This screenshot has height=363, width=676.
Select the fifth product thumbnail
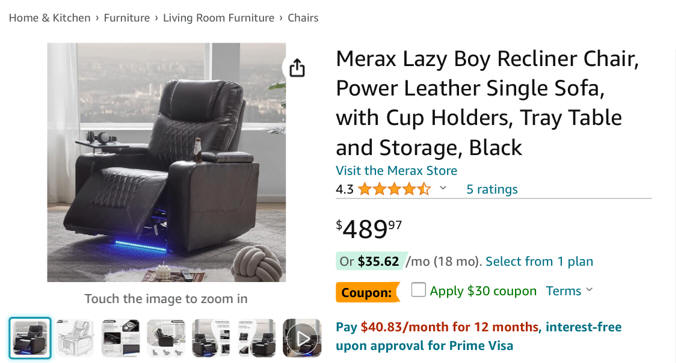tap(211, 338)
